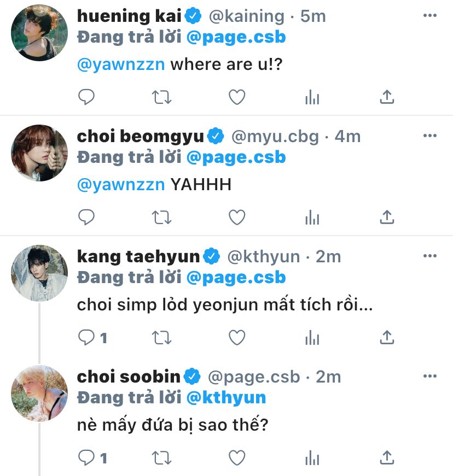The image size is (453, 476).
Task: Like huening kai's tweet
Action: 236,97
